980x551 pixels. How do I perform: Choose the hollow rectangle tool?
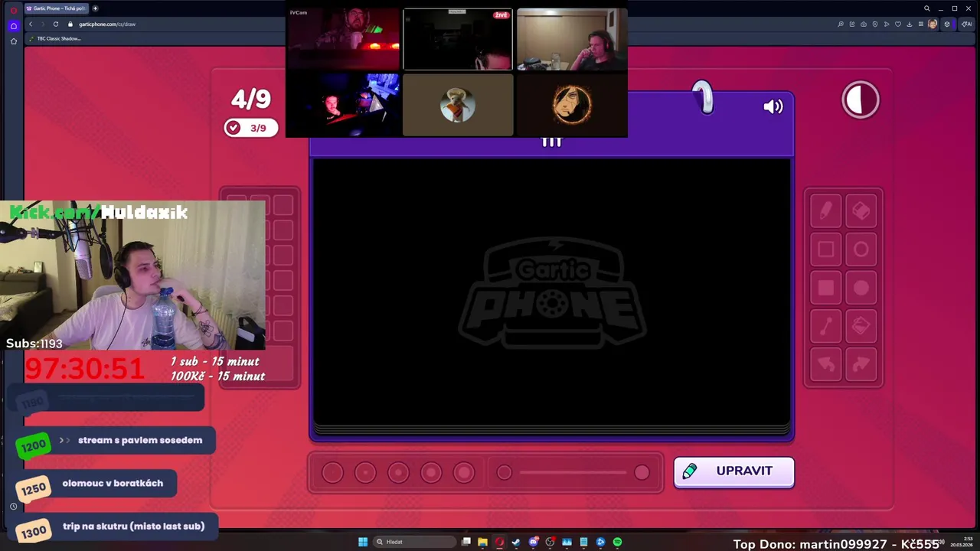pyautogui.click(x=826, y=249)
